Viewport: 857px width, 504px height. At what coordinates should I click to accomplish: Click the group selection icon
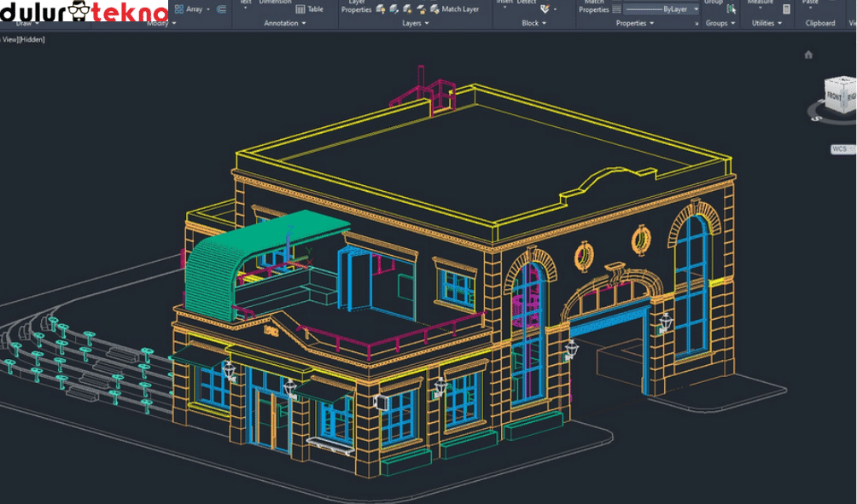[732, 9]
